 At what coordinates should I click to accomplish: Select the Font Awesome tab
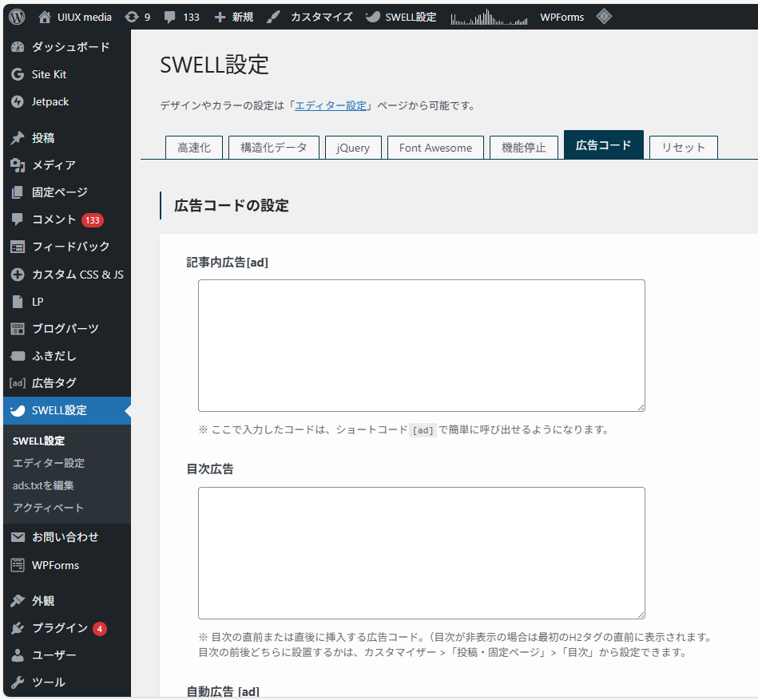(x=435, y=148)
